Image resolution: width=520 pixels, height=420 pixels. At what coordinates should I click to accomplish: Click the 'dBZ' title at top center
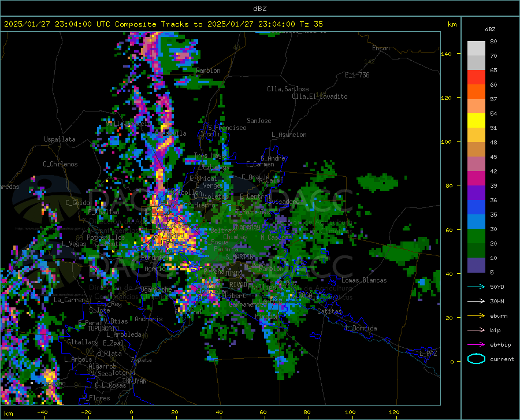(x=259, y=9)
